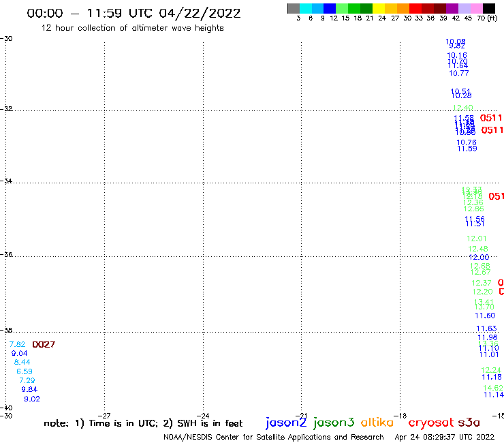Click longitude axis label -18
The height and width of the screenshot is (443, 504).
coord(400,416)
